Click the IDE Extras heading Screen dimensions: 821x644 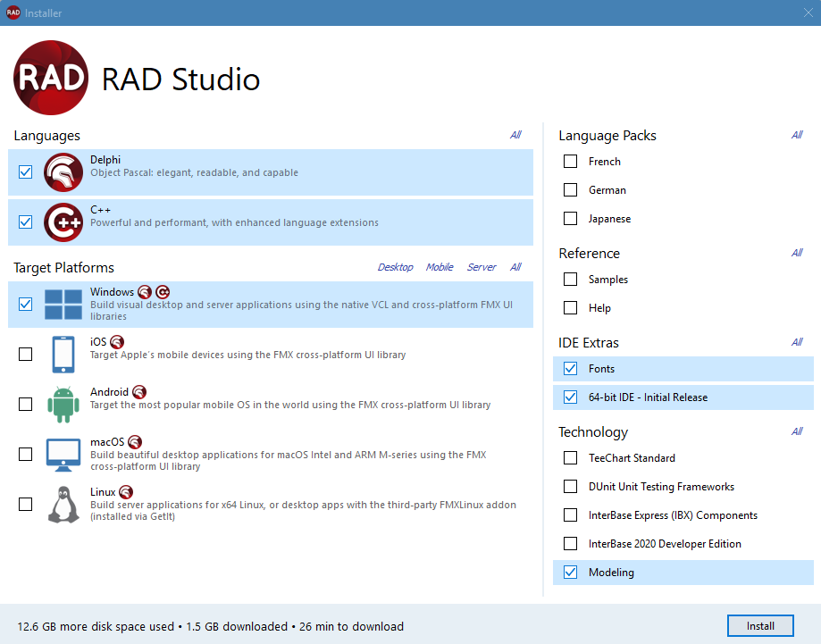click(589, 343)
